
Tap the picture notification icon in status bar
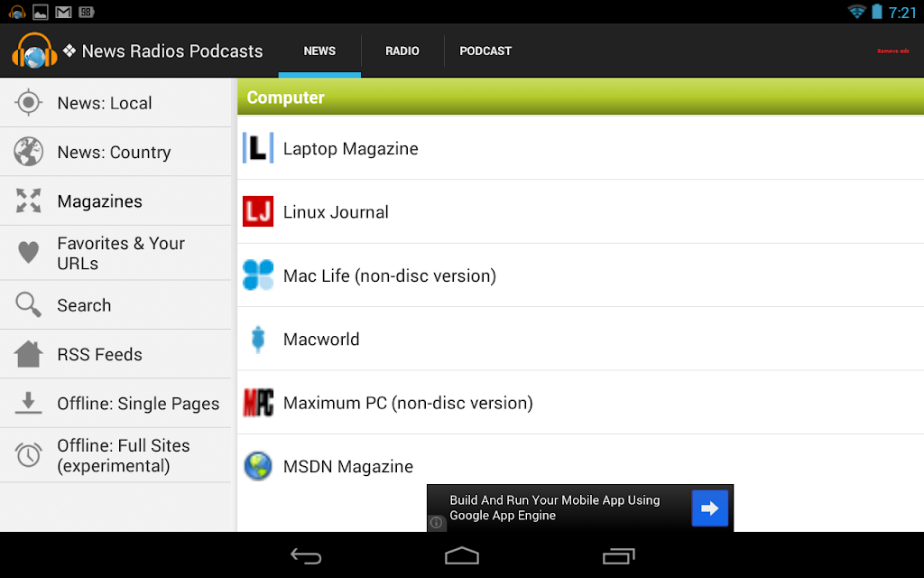coord(41,12)
